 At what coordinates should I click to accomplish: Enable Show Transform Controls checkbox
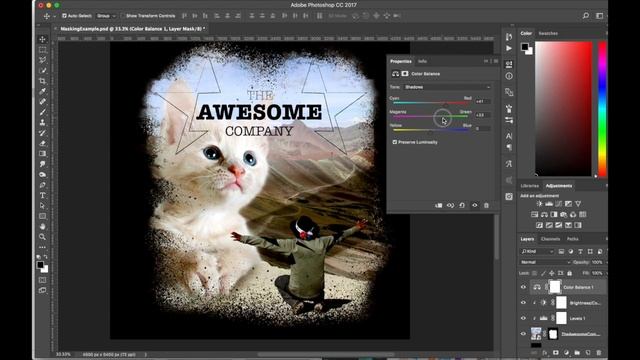pyautogui.click(x=122, y=16)
